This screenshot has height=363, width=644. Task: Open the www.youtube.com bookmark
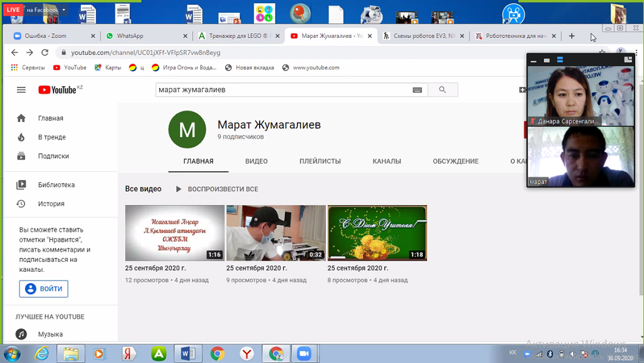tap(311, 67)
